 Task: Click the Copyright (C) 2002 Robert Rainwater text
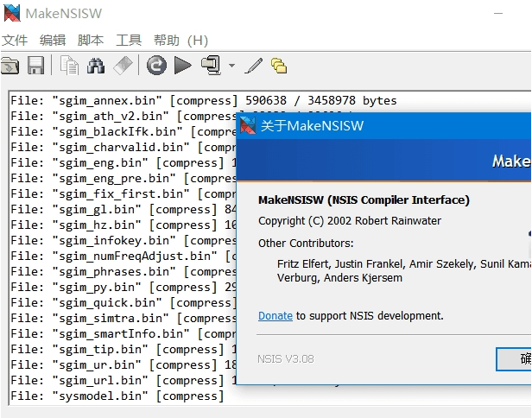350,221
